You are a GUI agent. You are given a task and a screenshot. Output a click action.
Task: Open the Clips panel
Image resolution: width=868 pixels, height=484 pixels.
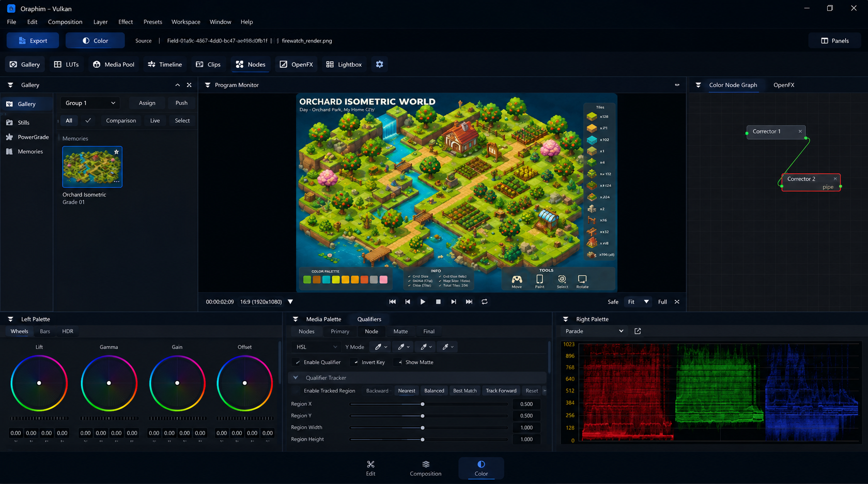[x=208, y=65]
